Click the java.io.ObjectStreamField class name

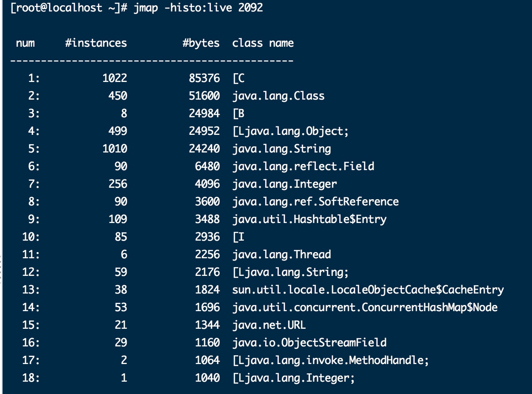[x=309, y=343]
